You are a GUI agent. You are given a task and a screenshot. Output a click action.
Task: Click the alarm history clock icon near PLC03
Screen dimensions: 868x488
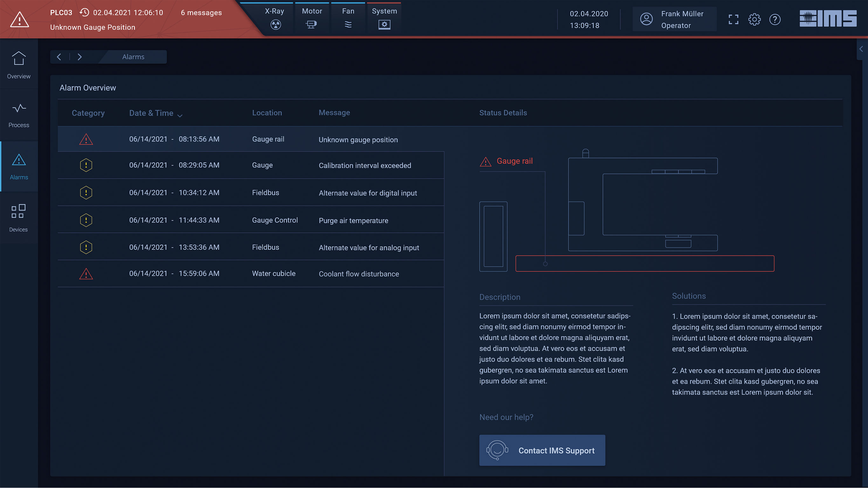84,12
